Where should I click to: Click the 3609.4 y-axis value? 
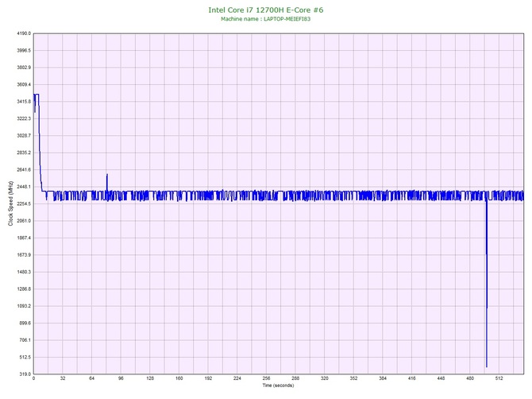point(24,84)
